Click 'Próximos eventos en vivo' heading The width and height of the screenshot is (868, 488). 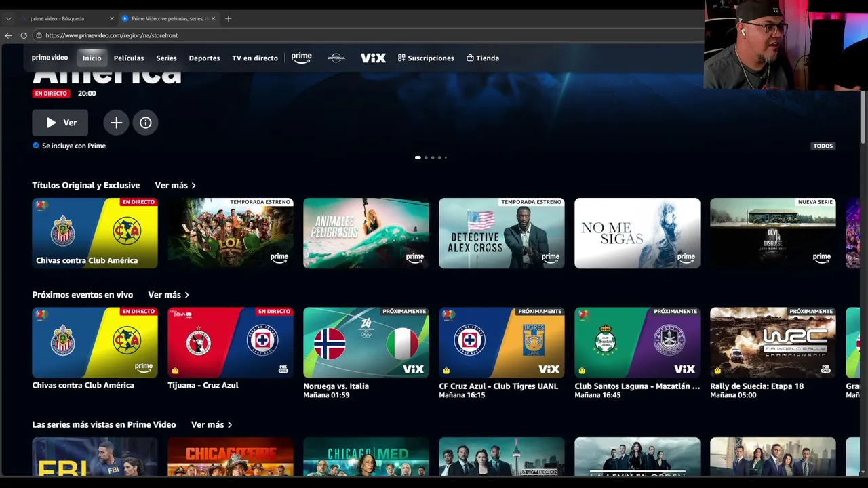[x=83, y=295]
